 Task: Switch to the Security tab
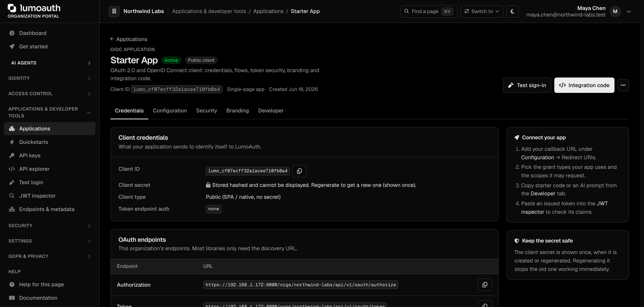click(x=206, y=111)
